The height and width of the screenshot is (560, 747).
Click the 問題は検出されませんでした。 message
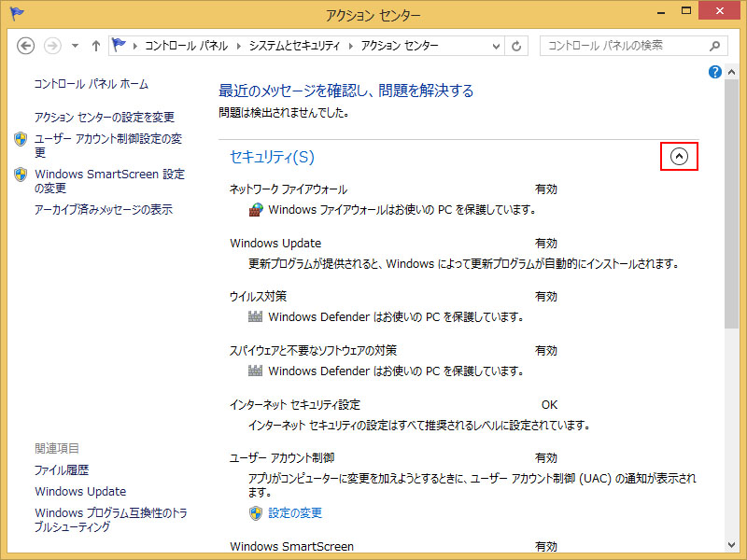284,113
